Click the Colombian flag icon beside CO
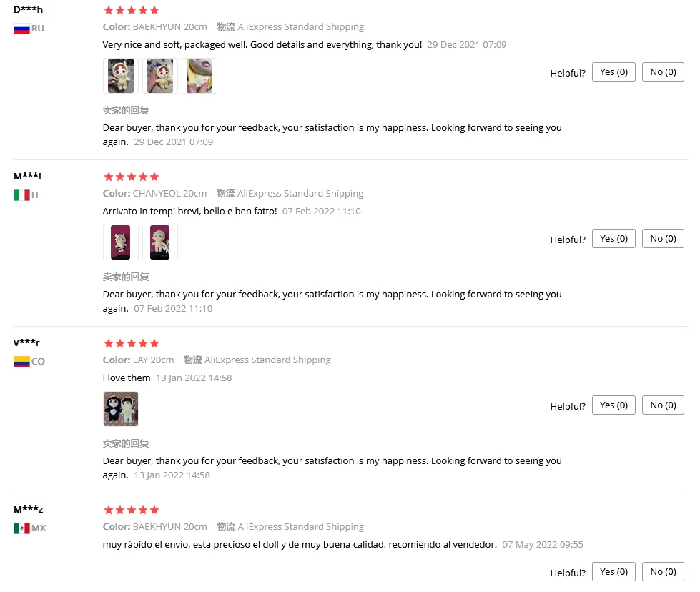Image resolution: width=700 pixels, height=592 pixels. [x=21, y=362]
